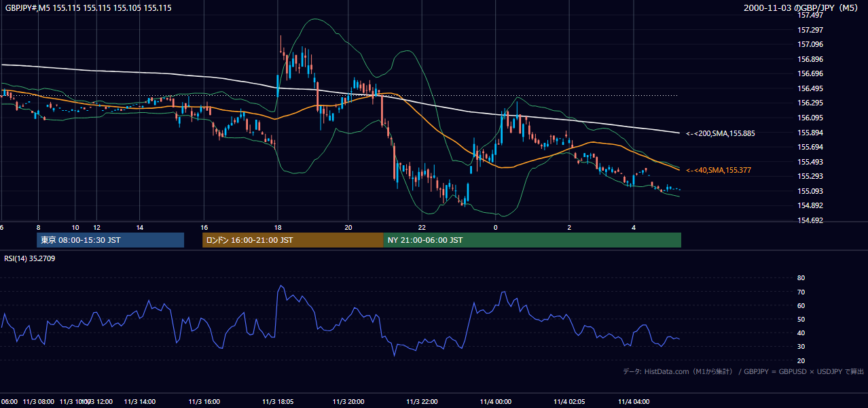The image size is (868, 408).
Task: Click the 40 SMA label reading 155.377
Action: [718, 170]
